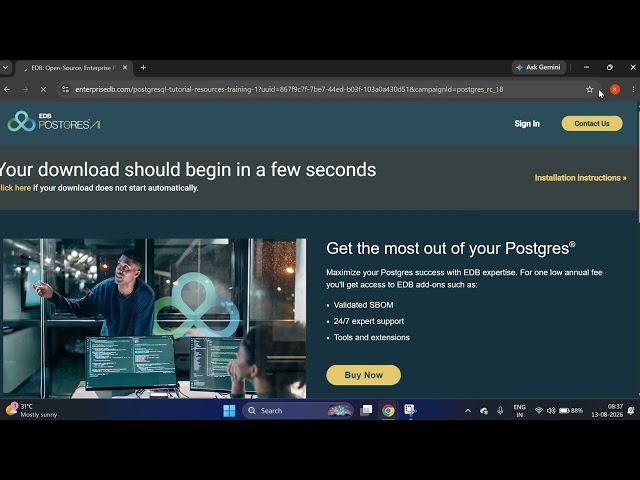Viewport: 640px width, 480px height.
Task: Open Wi-Fi network settings icon
Action: pos(539,411)
